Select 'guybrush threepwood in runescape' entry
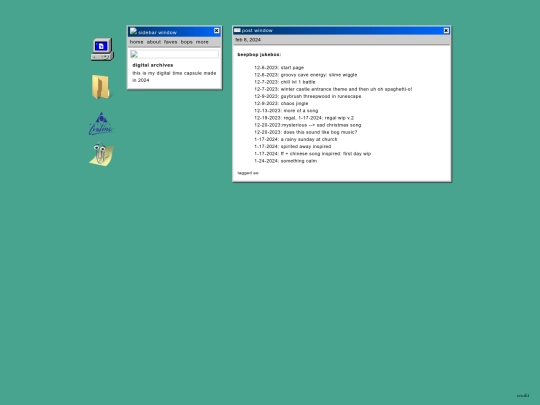 pos(308,96)
